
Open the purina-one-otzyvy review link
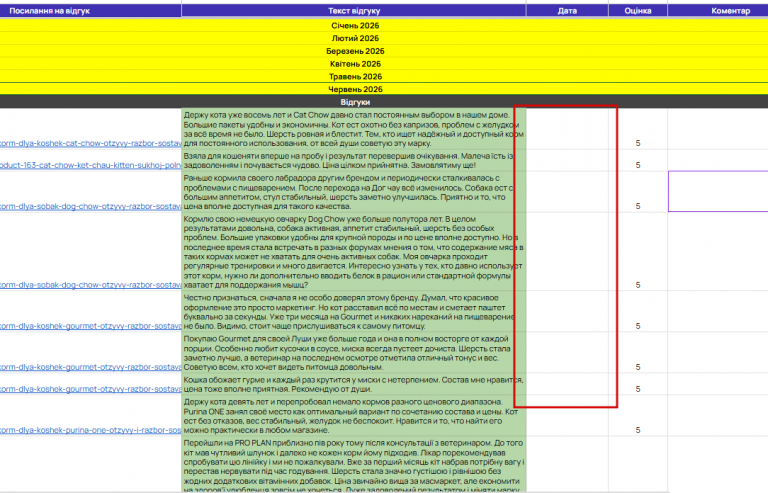tap(91, 430)
